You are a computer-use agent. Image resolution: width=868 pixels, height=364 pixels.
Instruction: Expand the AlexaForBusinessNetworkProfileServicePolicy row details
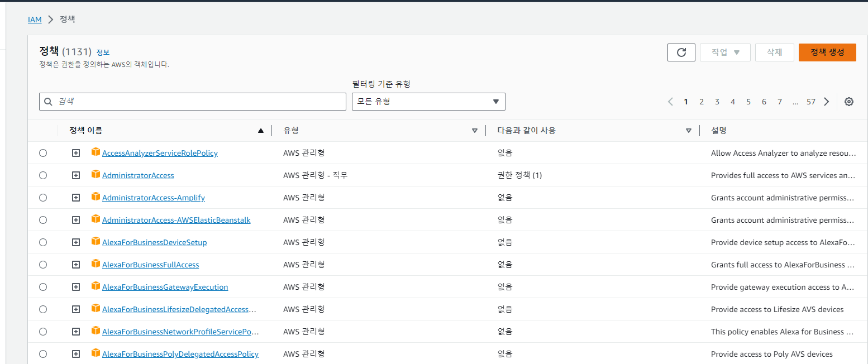(76, 332)
